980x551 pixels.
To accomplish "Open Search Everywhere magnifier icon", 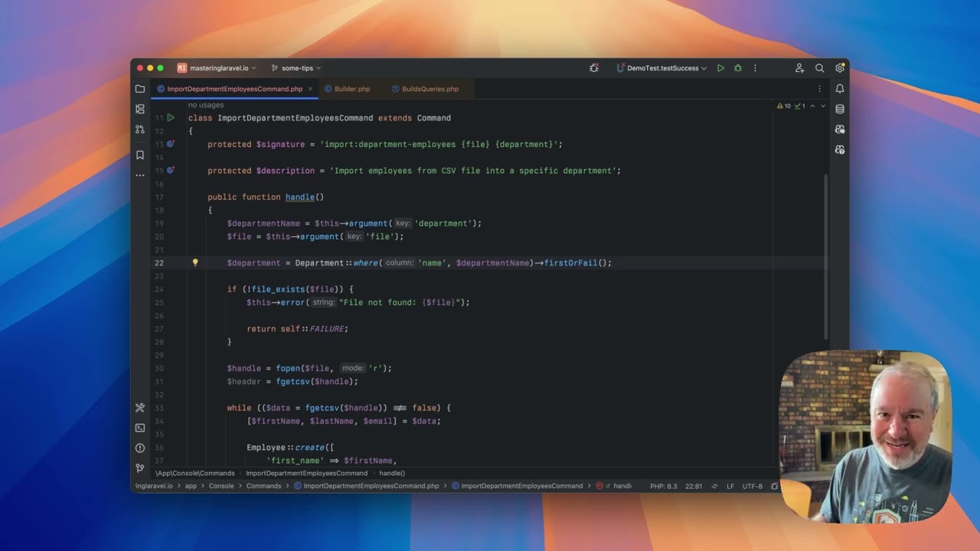I will pyautogui.click(x=819, y=68).
